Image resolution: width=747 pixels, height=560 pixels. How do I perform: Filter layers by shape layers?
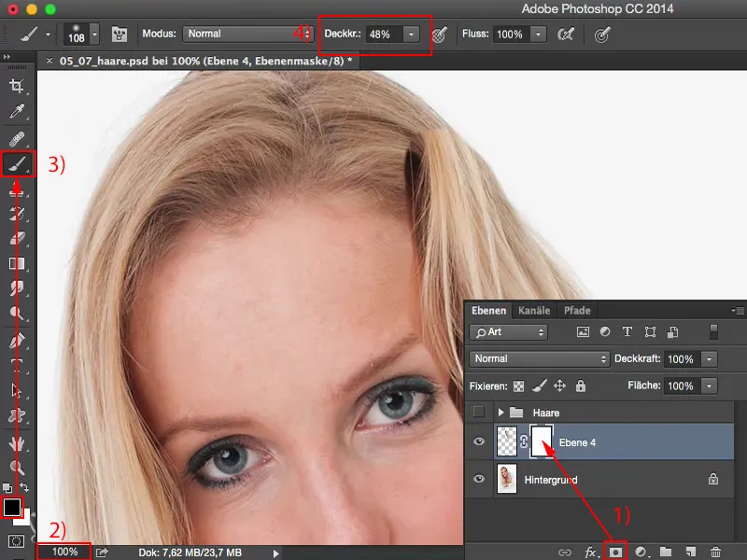[x=650, y=332]
